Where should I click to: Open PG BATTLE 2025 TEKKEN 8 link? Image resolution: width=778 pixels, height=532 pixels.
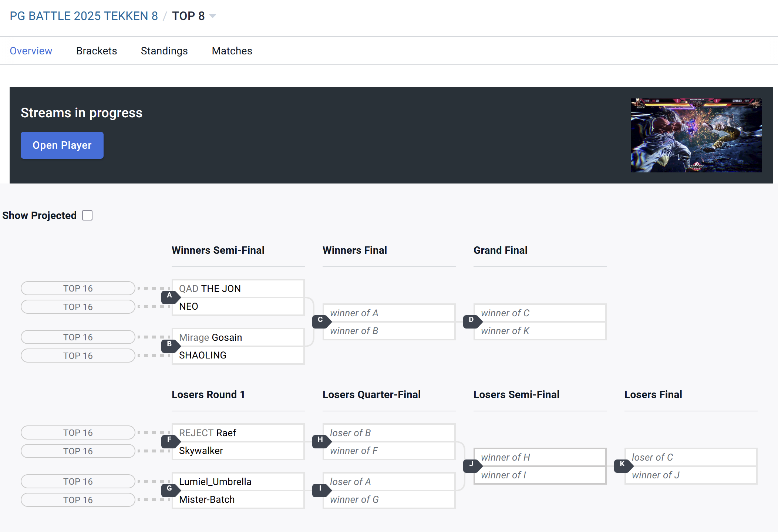[84, 16]
